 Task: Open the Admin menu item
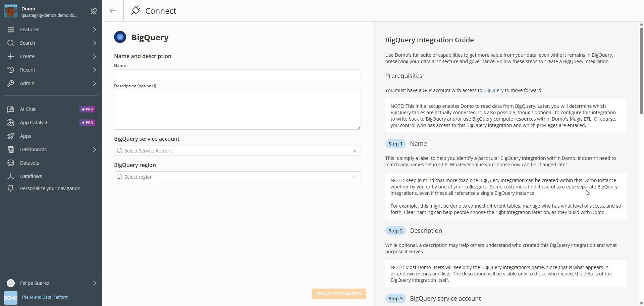[x=51, y=83]
